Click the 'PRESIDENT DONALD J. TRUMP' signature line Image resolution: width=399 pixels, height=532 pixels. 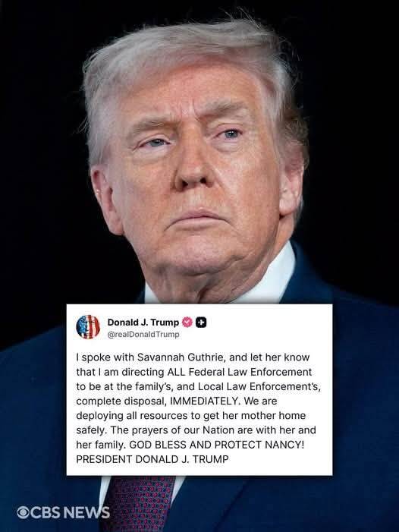(x=152, y=459)
